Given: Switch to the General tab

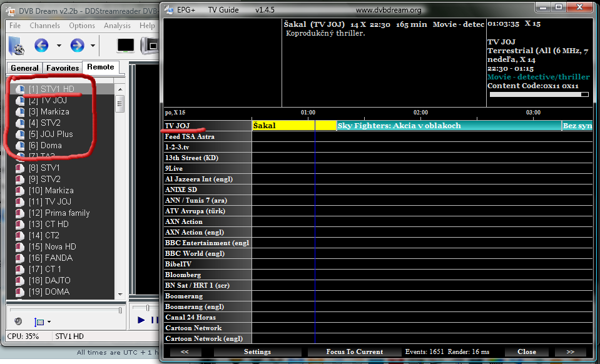Looking at the screenshot, I should [x=24, y=68].
